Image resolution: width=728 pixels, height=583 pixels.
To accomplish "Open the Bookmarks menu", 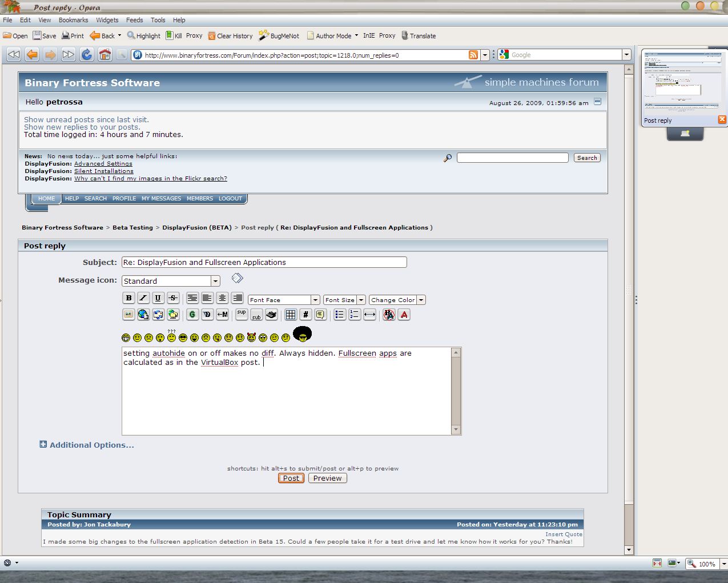I will click(73, 20).
